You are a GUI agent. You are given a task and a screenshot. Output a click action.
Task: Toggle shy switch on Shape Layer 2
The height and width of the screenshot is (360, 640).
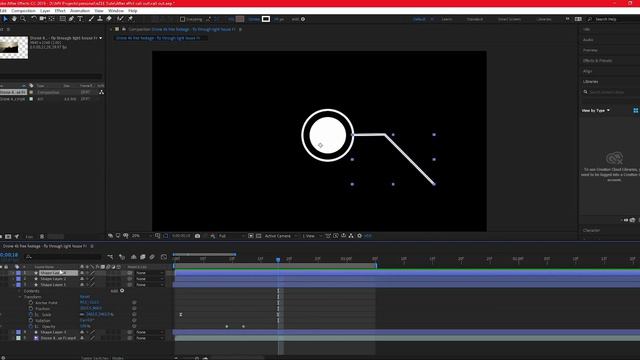click(82, 279)
